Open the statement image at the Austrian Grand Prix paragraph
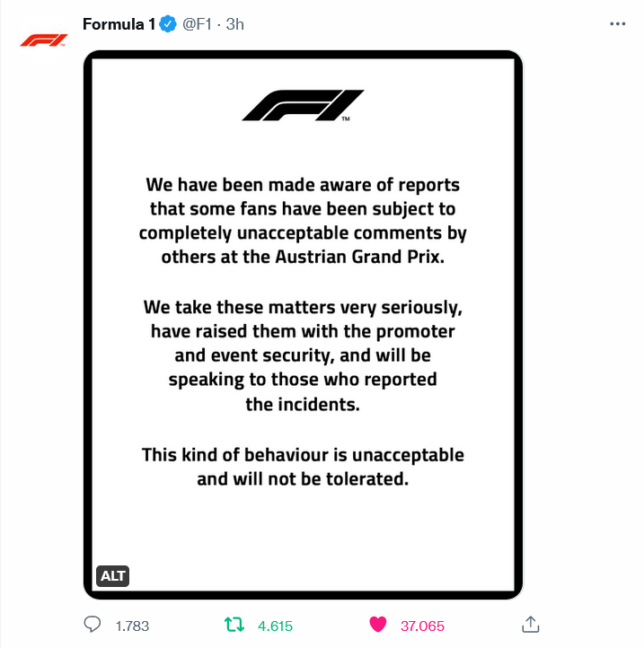 click(303, 255)
